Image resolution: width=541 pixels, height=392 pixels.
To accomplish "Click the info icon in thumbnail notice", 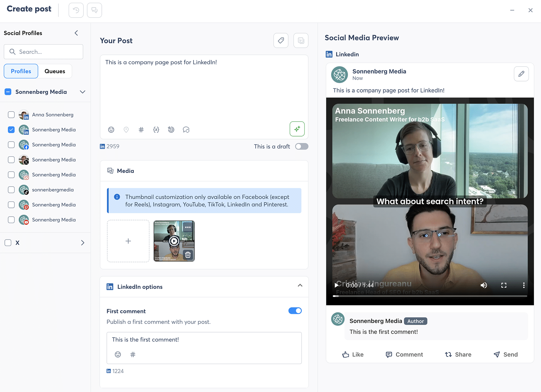I will tap(117, 197).
